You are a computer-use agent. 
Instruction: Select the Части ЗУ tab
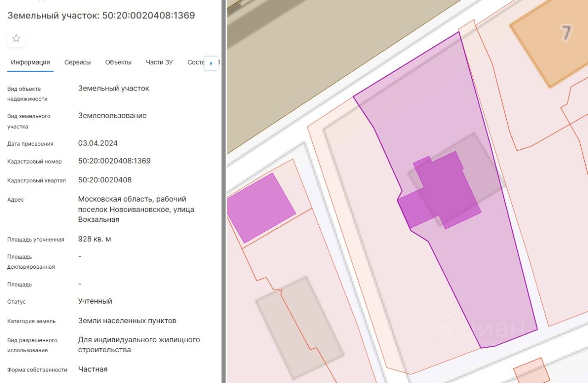pyautogui.click(x=159, y=62)
